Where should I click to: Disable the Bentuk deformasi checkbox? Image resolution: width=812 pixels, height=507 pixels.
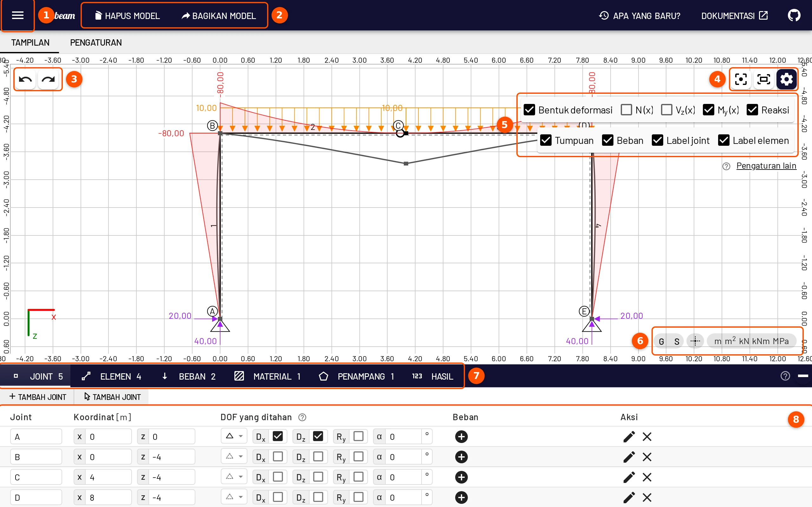click(529, 110)
